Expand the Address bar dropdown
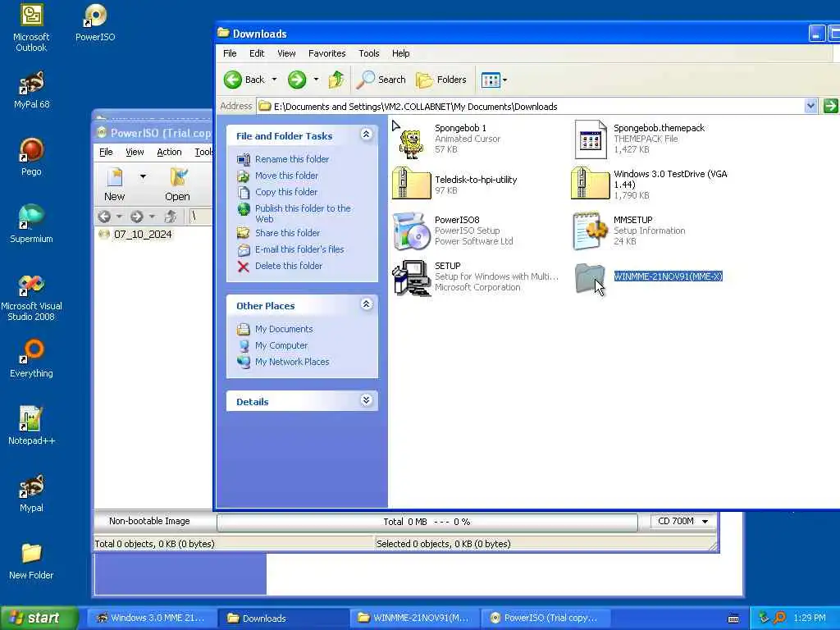840x630 pixels. click(810, 106)
